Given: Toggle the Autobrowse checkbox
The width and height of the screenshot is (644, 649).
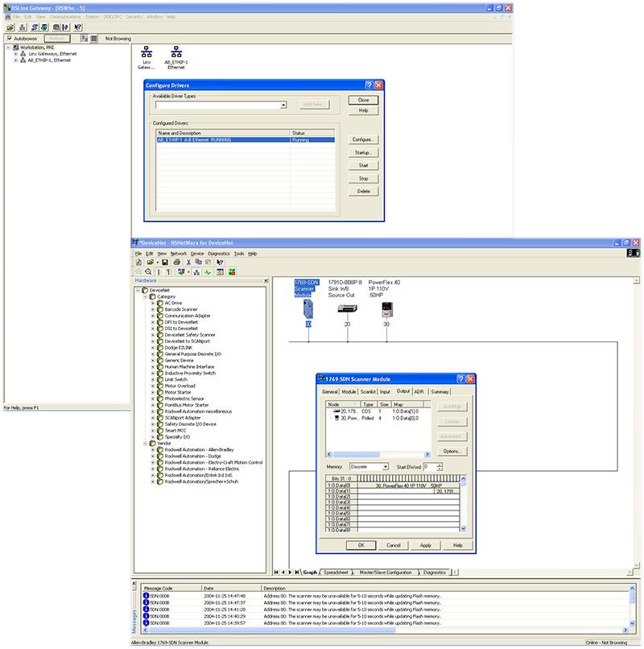Looking at the screenshot, I should click(9, 38).
